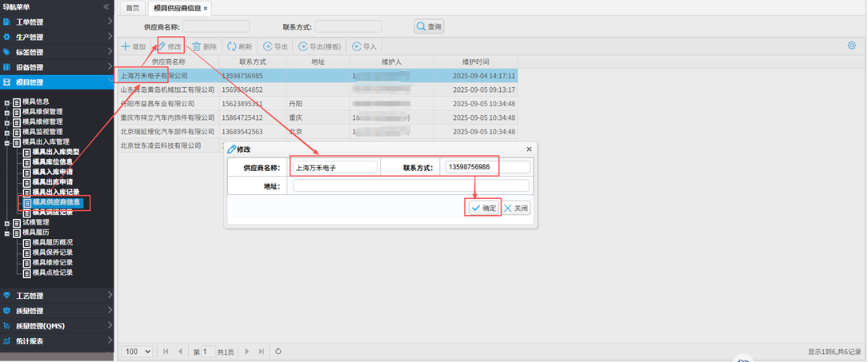Collapse the navigation menu with double-arrow icon
The image size is (868, 362).
[106, 6]
